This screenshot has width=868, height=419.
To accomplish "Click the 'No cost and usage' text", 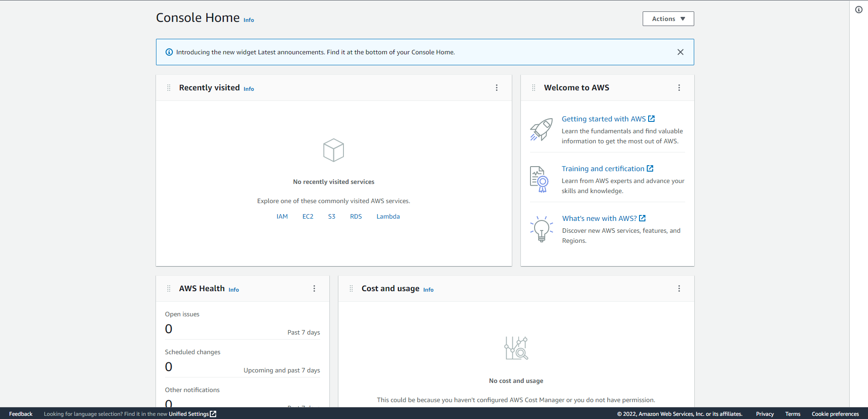I will 516,381.
